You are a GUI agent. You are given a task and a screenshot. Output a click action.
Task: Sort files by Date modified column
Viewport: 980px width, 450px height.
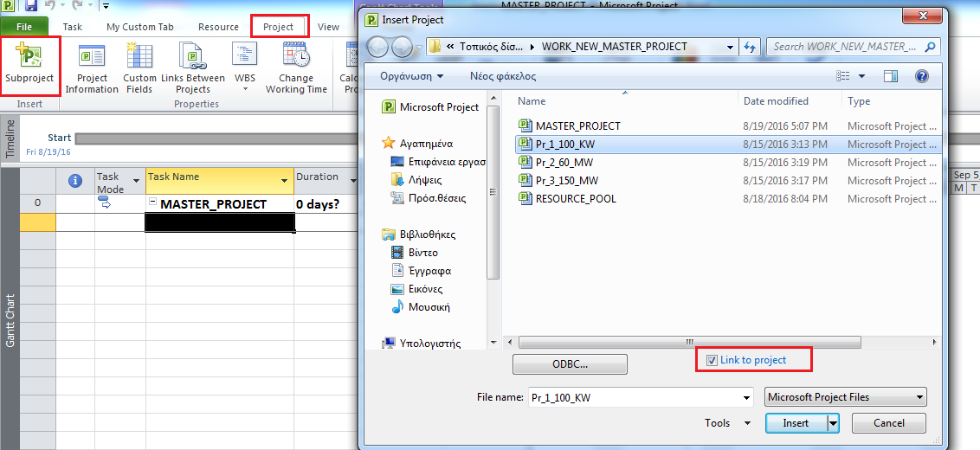coord(776,100)
